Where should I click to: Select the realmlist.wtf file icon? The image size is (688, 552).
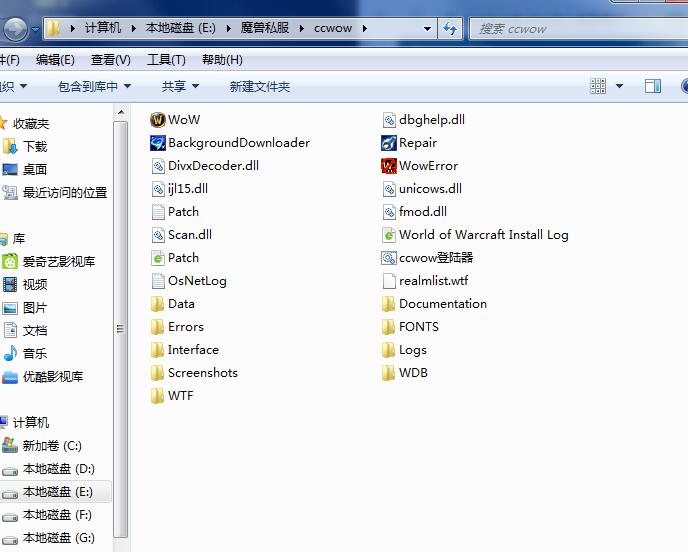point(389,281)
